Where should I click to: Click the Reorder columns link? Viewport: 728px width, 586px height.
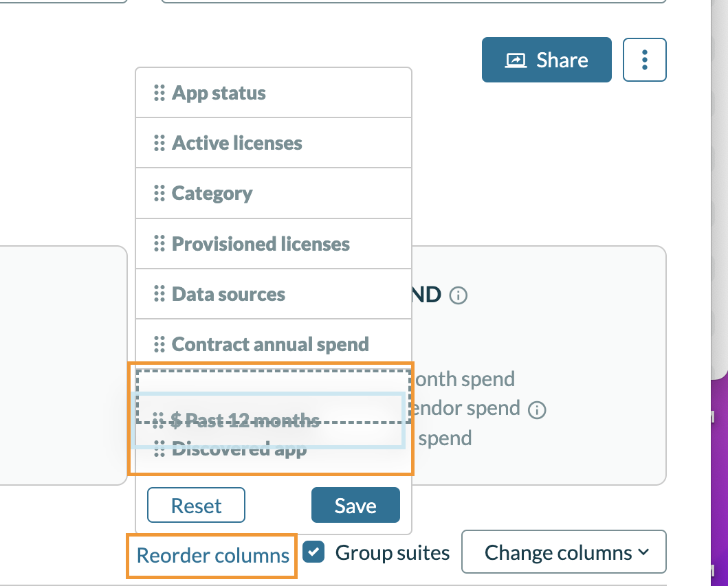(x=212, y=555)
